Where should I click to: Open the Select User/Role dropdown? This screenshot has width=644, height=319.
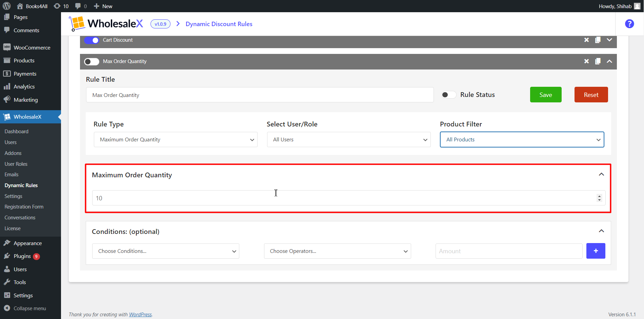point(349,140)
